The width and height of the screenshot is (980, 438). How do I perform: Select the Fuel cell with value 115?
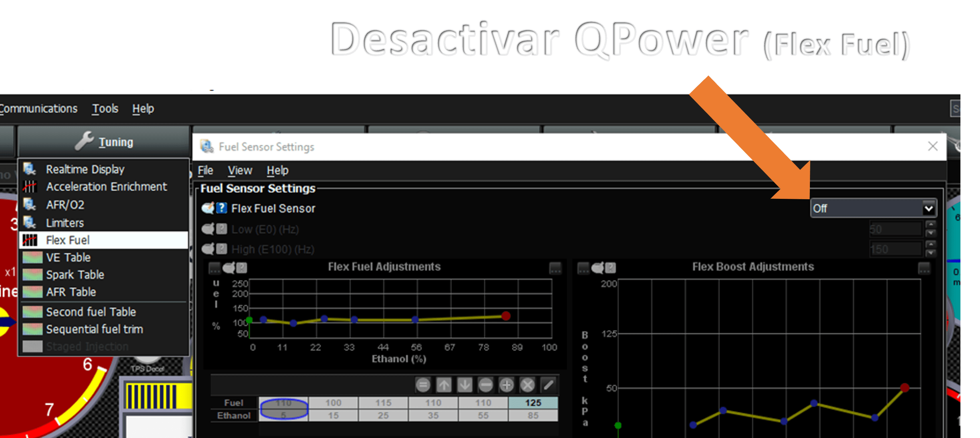tap(383, 402)
